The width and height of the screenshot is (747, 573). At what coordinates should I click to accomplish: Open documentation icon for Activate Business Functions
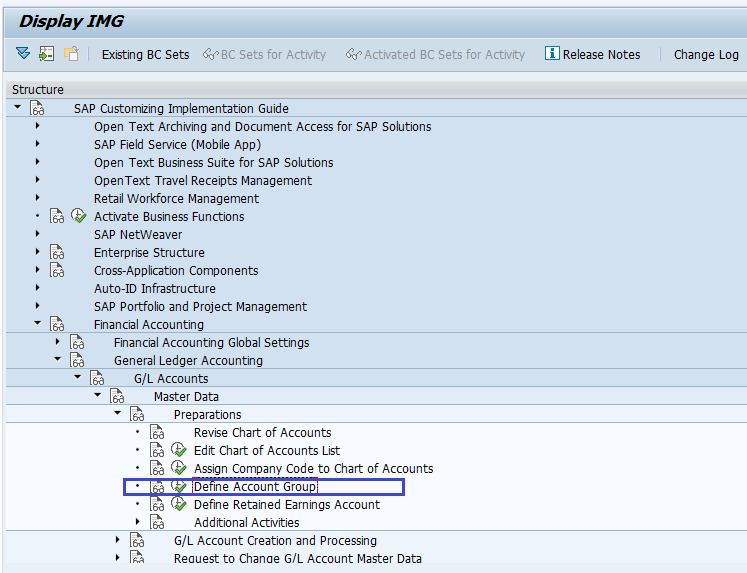(x=57, y=216)
